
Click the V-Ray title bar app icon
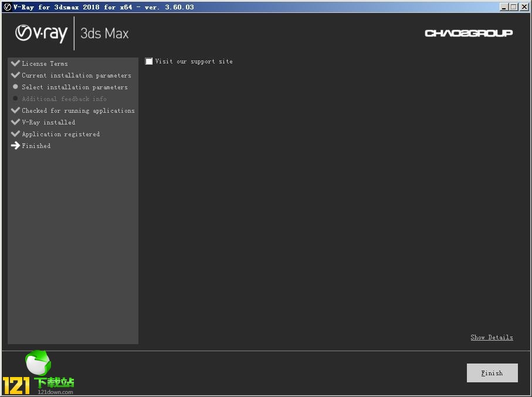coord(8,7)
